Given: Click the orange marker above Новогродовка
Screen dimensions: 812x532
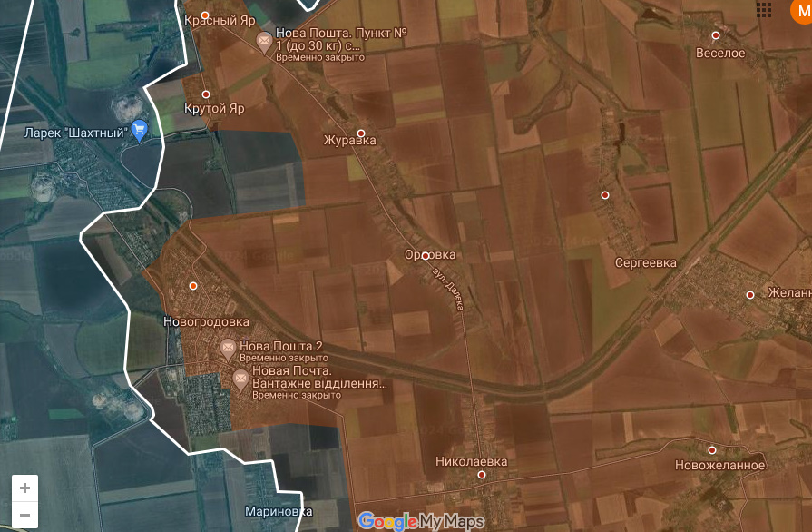Looking at the screenshot, I should click(192, 286).
